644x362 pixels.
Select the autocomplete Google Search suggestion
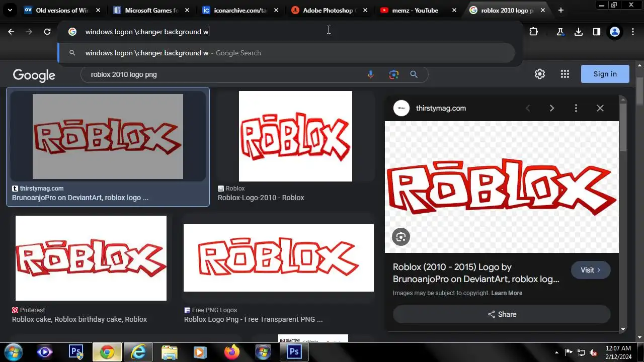[287, 53]
